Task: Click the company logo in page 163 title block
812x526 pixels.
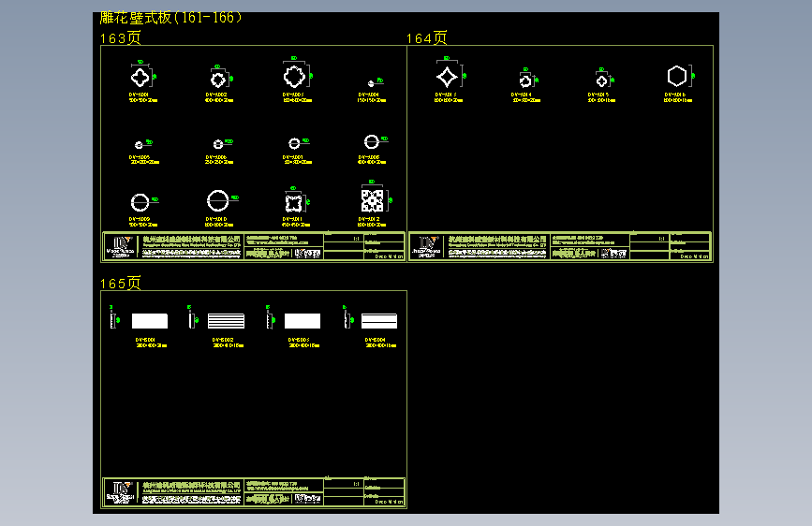Action: point(121,247)
